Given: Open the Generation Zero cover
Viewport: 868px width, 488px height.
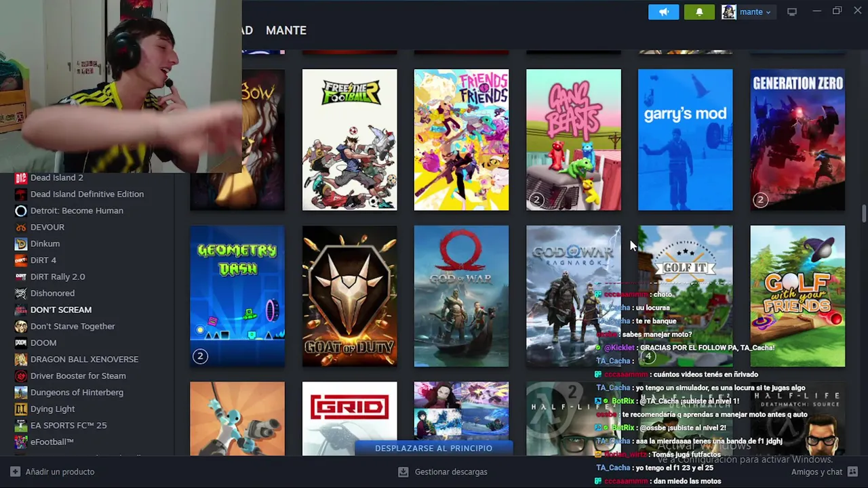Looking at the screenshot, I should [x=797, y=140].
